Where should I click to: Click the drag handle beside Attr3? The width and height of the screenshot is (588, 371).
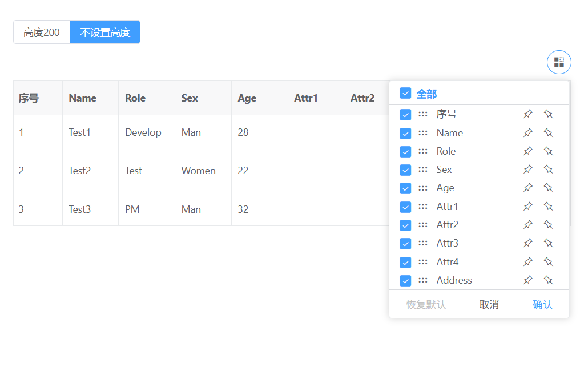(x=423, y=243)
